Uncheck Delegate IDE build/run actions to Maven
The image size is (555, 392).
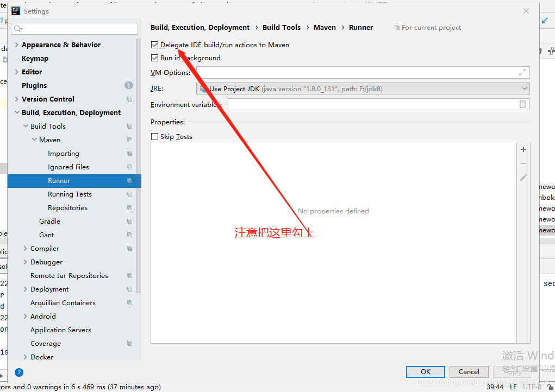154,45
